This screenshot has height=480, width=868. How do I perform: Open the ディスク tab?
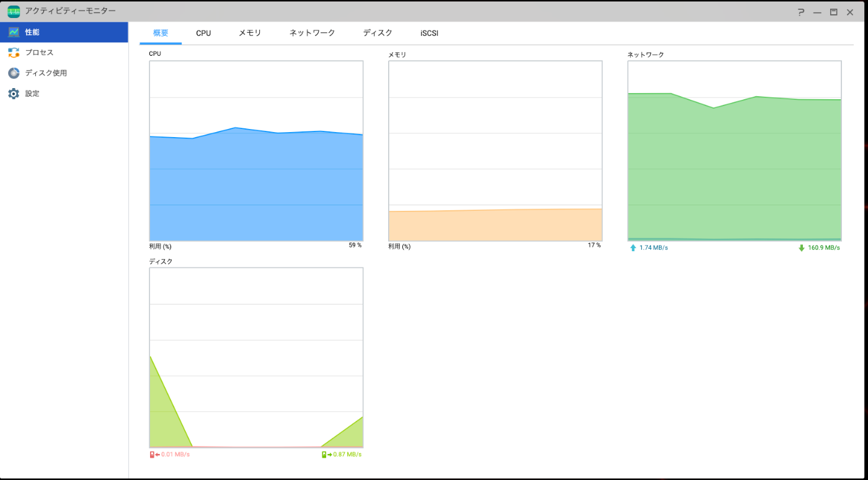(378, 33)
